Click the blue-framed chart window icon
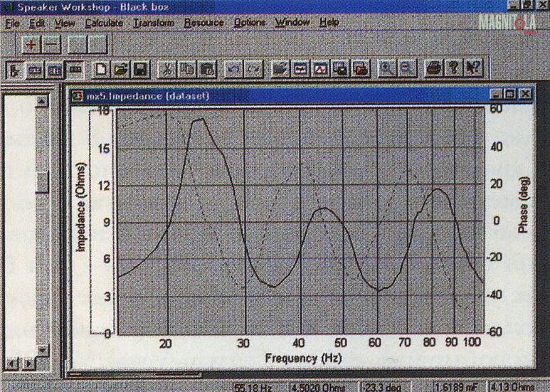This screenshot has height=392, width=550. [x=300, y=68]
